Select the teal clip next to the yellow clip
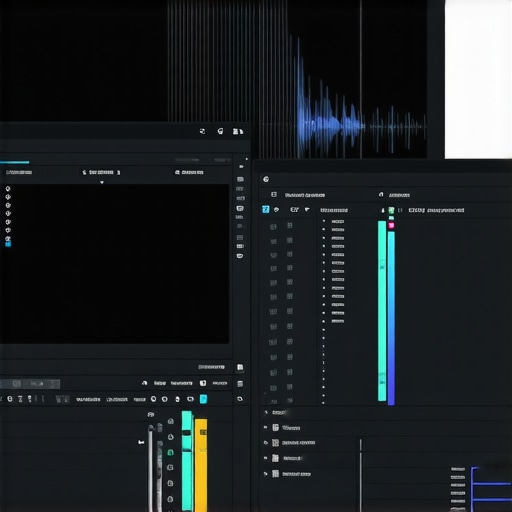The width and height of the screenshot is (512, 512). [187, 461]
